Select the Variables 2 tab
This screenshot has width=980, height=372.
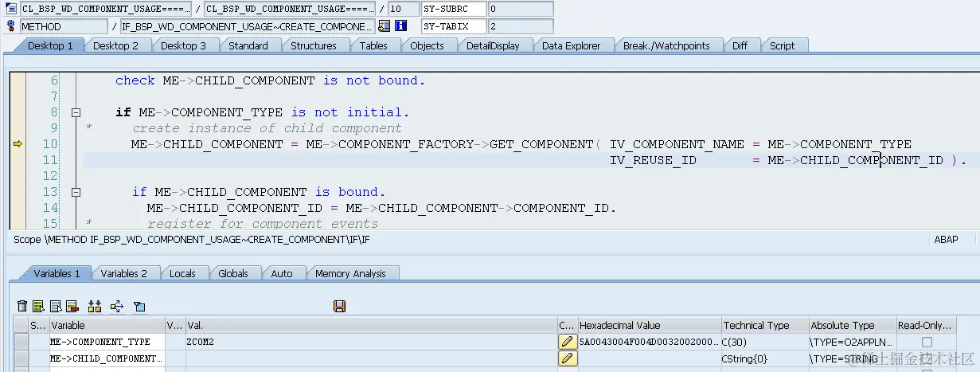123,273
